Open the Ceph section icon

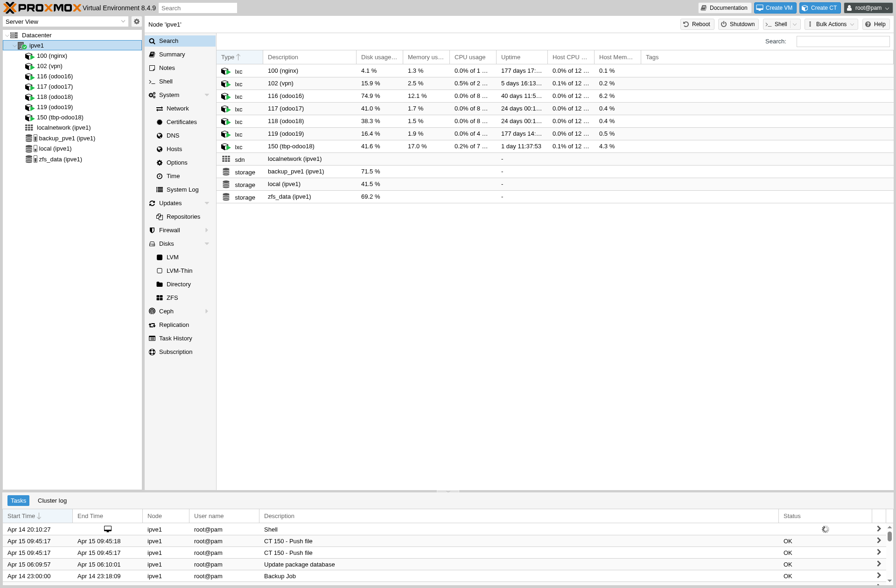[x=152, y=311]
